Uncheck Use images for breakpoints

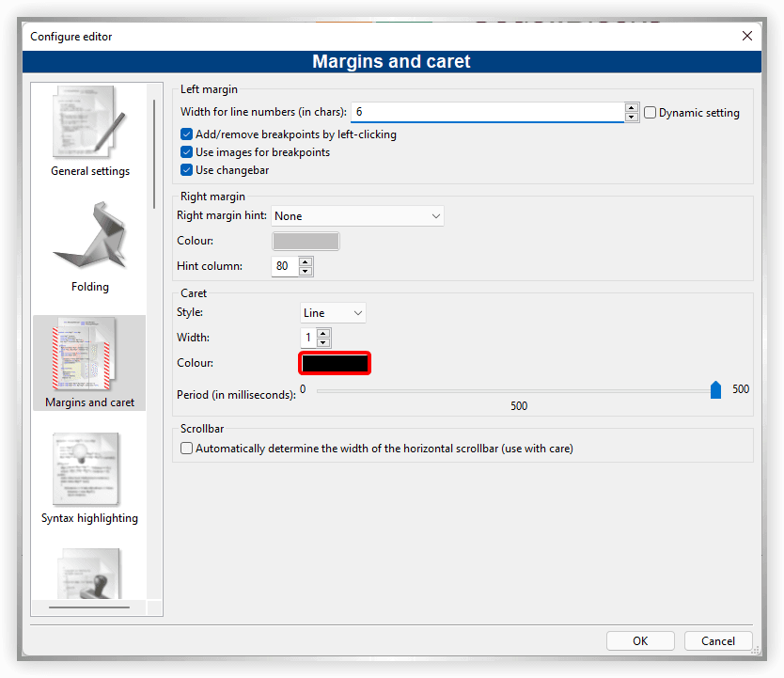coord(186,152)
